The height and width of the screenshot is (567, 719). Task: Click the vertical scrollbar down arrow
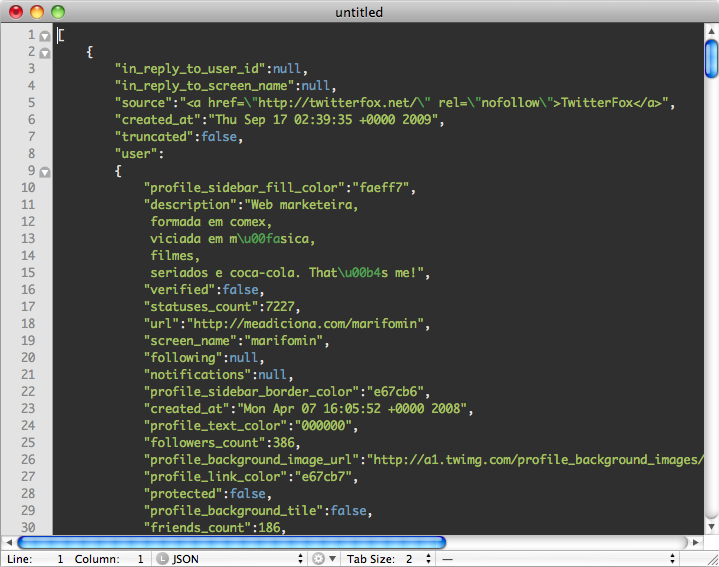[711, 526]
